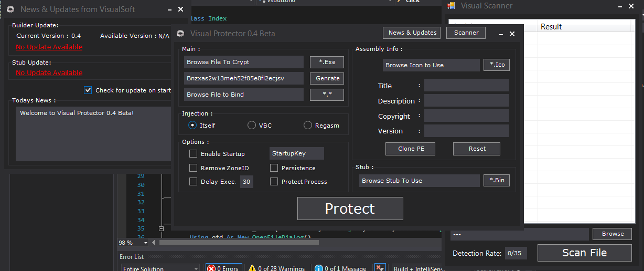
Task: Enable the Protect Process checkbox
Action: click(274, 182)
